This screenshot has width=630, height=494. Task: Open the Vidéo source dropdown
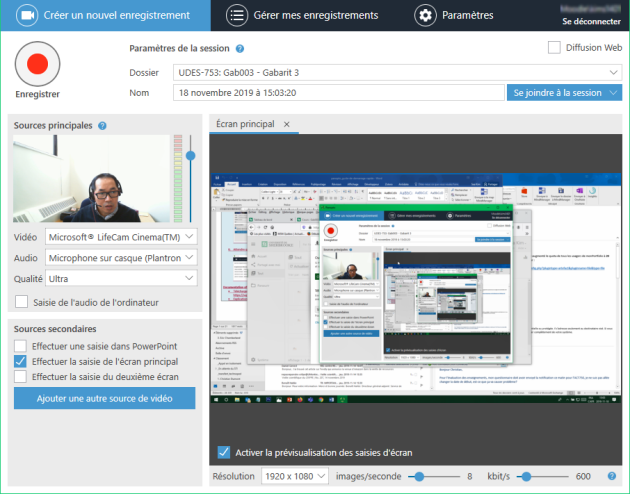pyautogui.click(x=190, y=236)
